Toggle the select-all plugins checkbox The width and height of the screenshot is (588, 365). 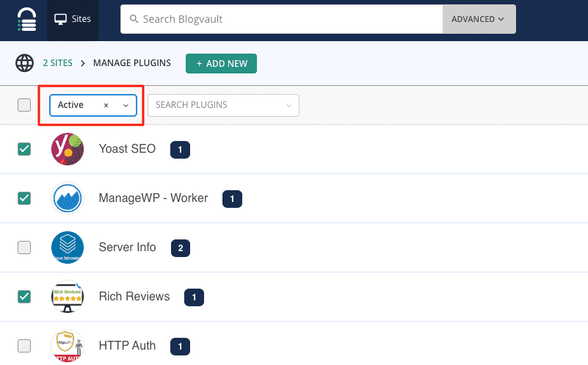click(x=24, y=105)
